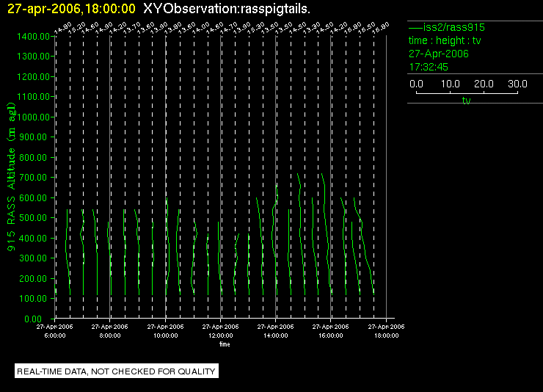Click the 1400.00 altitude axis label

(x=33, y=37)
